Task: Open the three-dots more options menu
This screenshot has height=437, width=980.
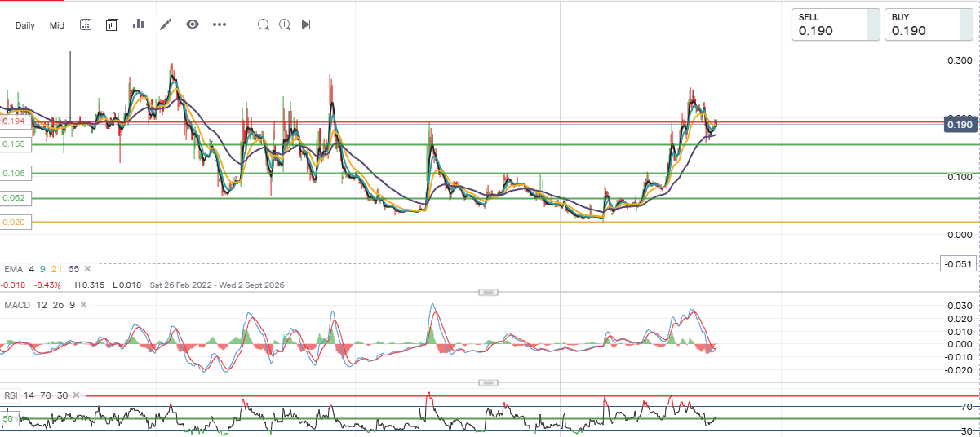Action: (220, 24)
